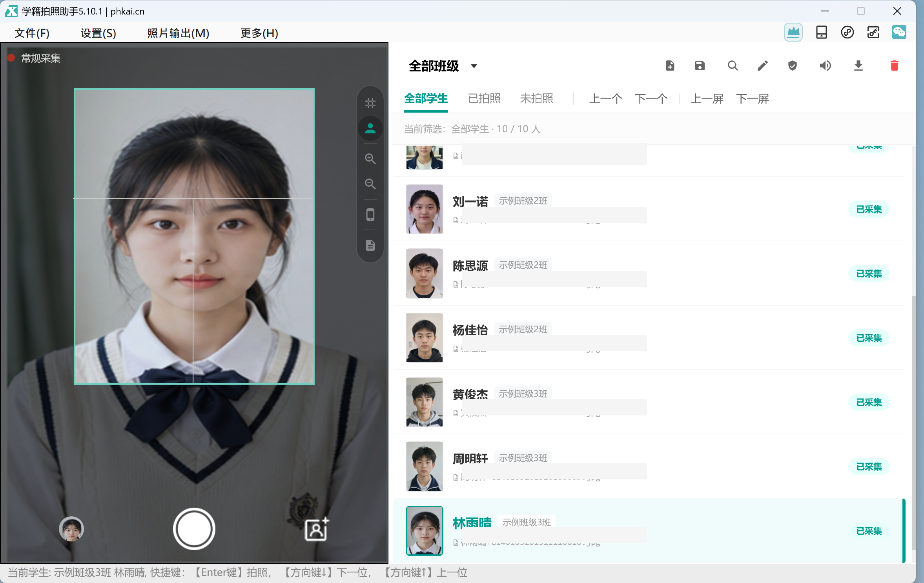Screen dimensions: 924x583
Task: Click the save disk icon
Action: 700,66
